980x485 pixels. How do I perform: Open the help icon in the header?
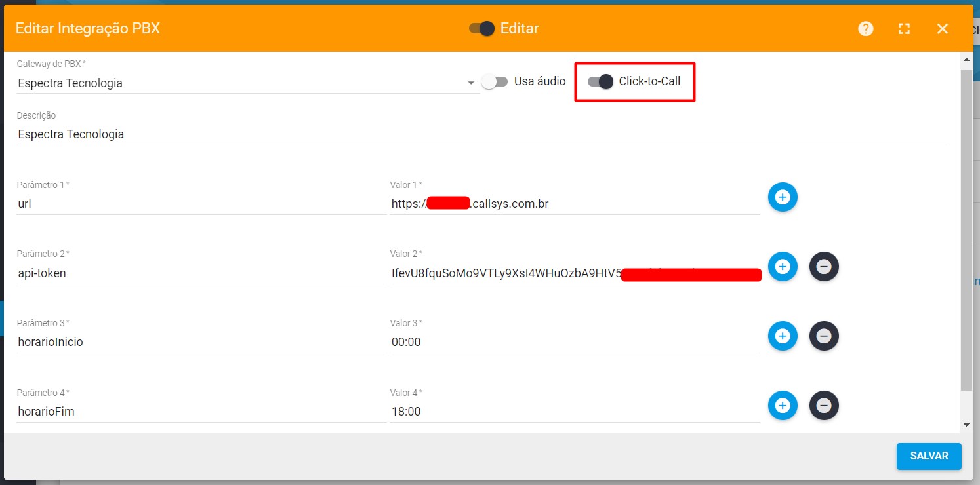[865, 29]
